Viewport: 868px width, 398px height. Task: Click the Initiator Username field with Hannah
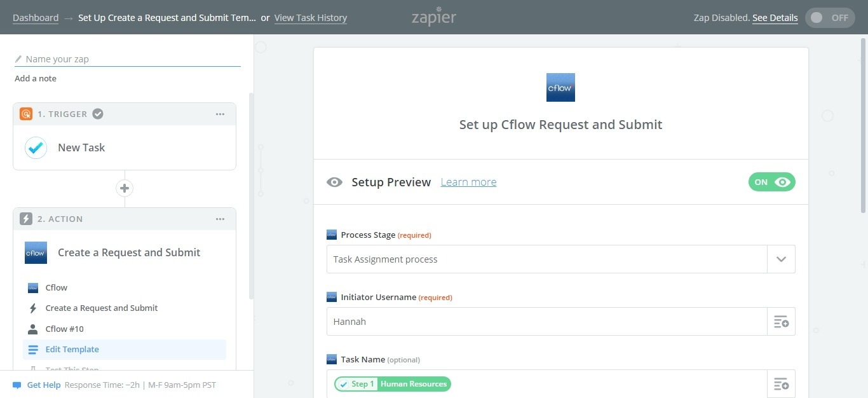[x=547, y=322]
